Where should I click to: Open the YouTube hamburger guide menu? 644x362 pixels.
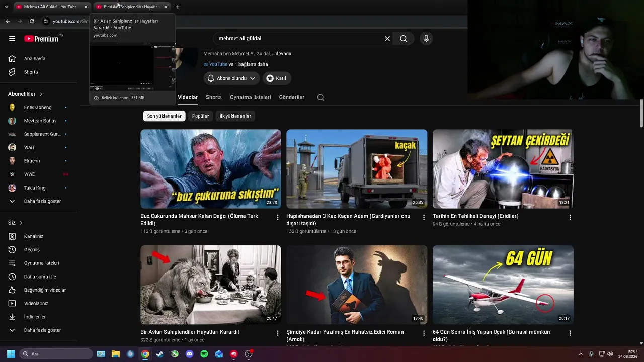(12, 39)
